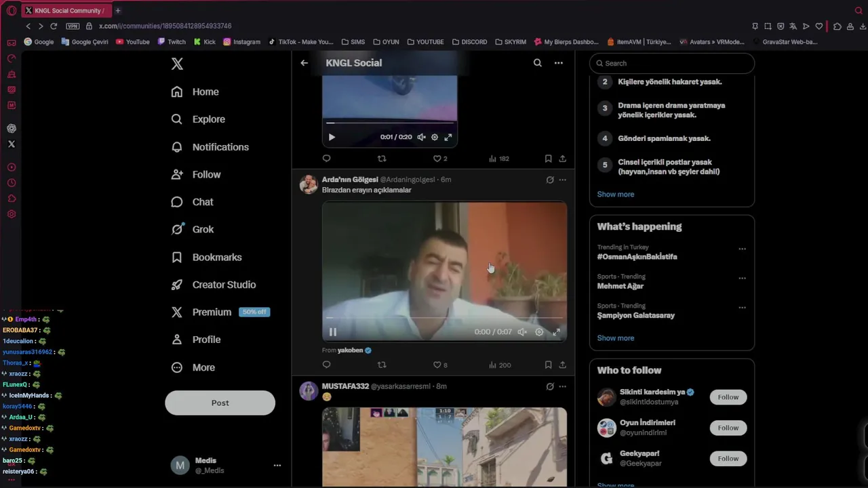Go back from KNGL Social community

pos(304,63)
